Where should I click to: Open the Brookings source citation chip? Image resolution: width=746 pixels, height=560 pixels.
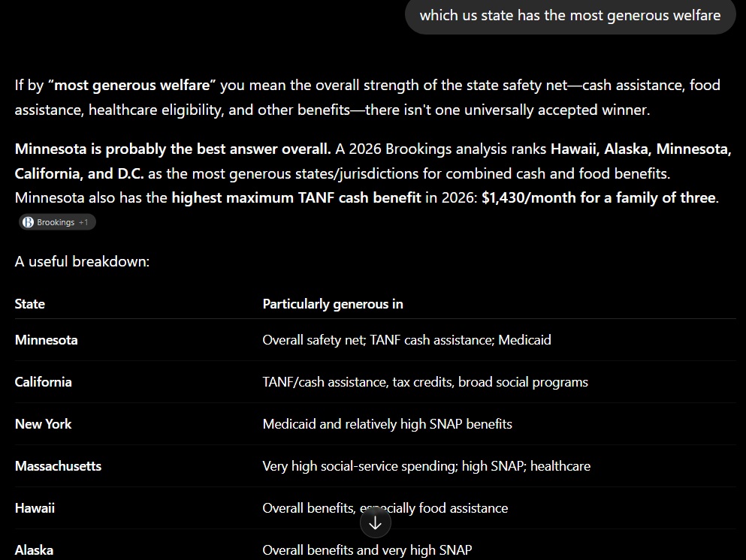tap(57, 222)
